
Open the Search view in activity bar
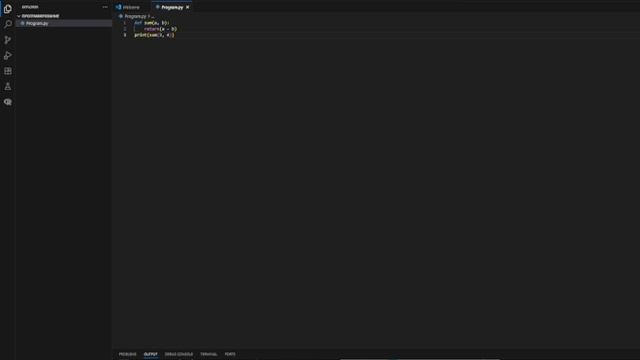pyautogui.click(x=8, y=24)
